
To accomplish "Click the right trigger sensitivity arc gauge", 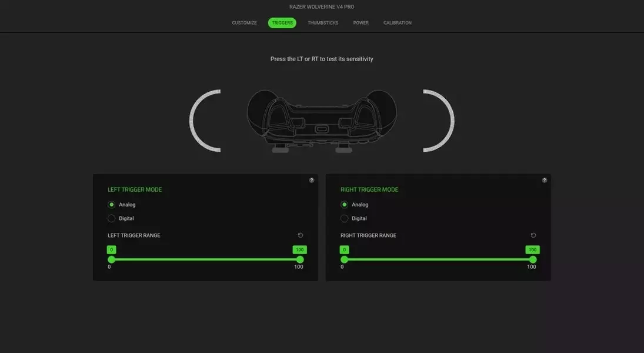I will click(x=439, y=121).
